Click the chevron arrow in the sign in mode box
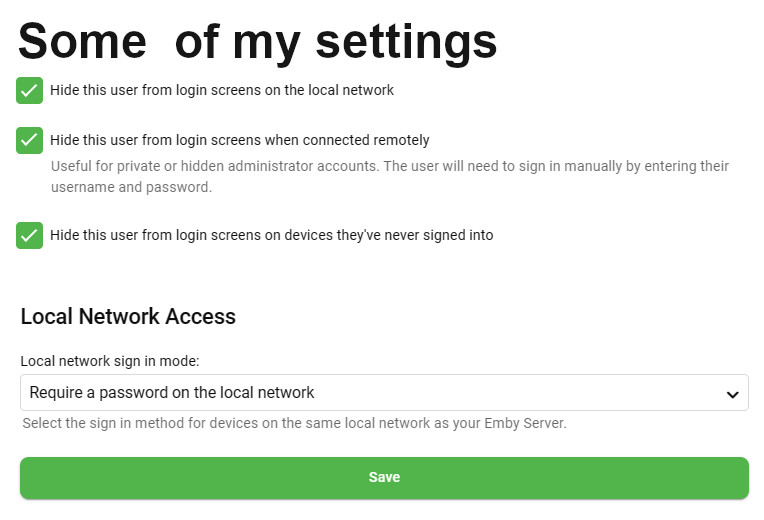The height and width of the screenshot is (520, 764). (x=731, y=394)
